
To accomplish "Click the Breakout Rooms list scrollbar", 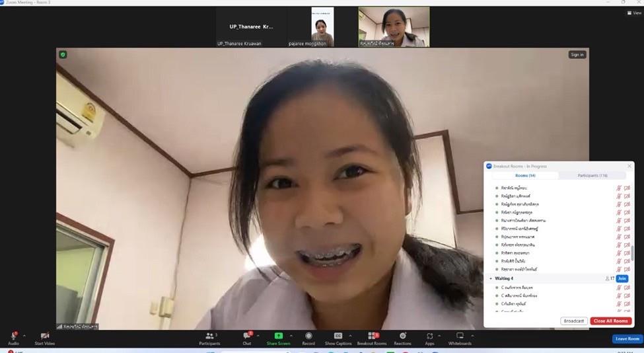I will 633,253.
